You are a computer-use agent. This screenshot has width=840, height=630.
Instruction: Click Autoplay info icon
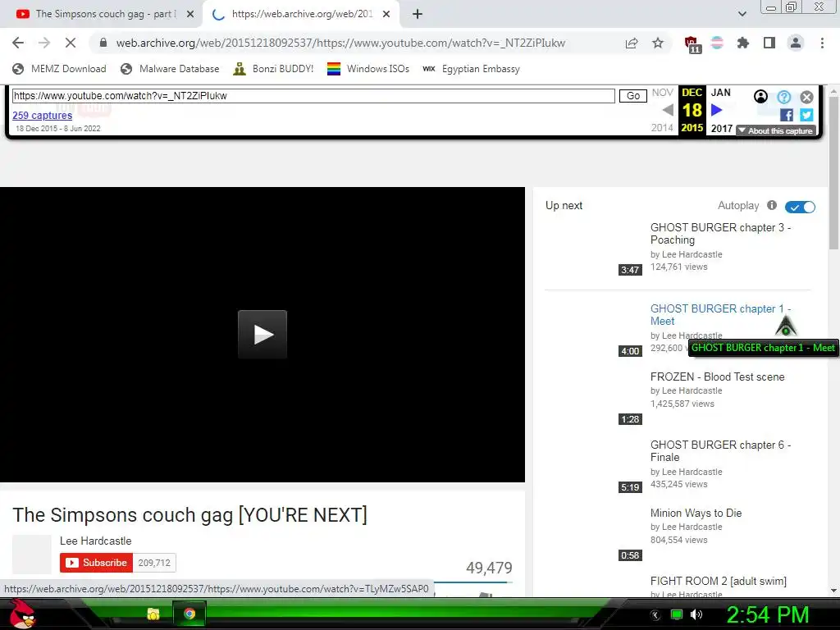[x=772, y=205]
